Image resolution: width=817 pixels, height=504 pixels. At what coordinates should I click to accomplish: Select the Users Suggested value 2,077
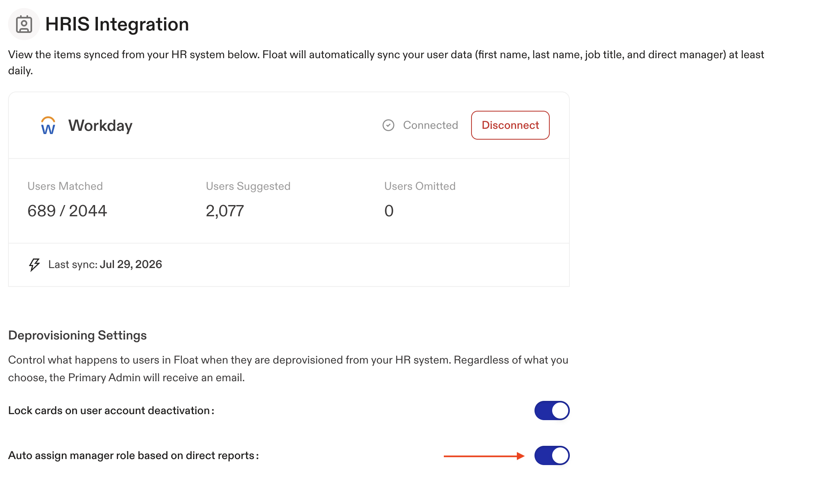click(225, 211)
